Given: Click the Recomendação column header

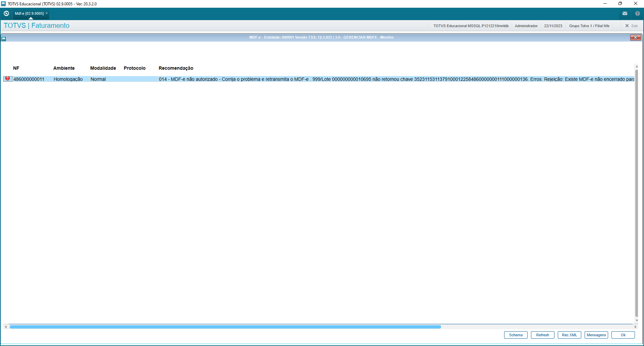Looking at the screenshot, I should (176, 68).
